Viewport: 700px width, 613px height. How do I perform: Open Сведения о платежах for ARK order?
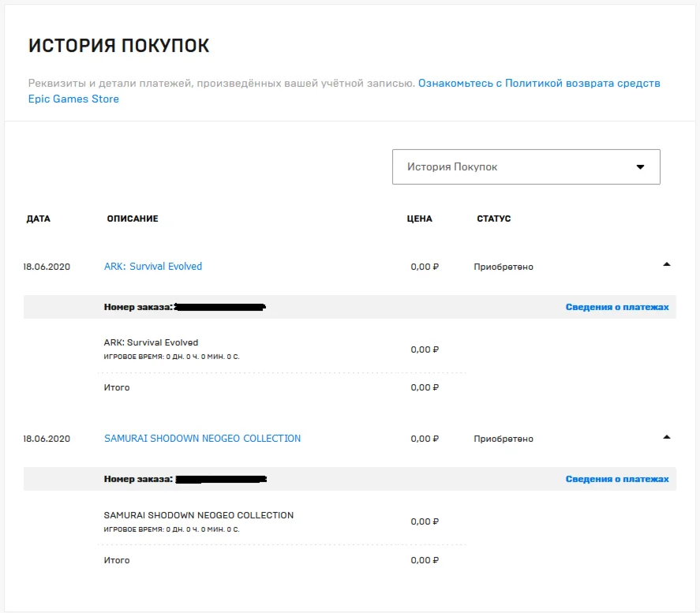617,307
